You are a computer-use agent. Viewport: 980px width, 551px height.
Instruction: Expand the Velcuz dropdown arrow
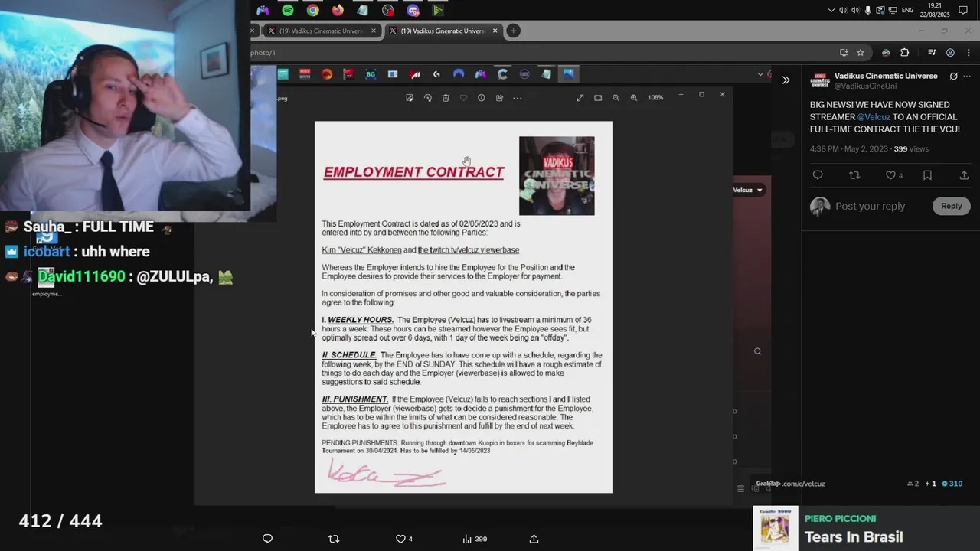click(x=759, y=190)
